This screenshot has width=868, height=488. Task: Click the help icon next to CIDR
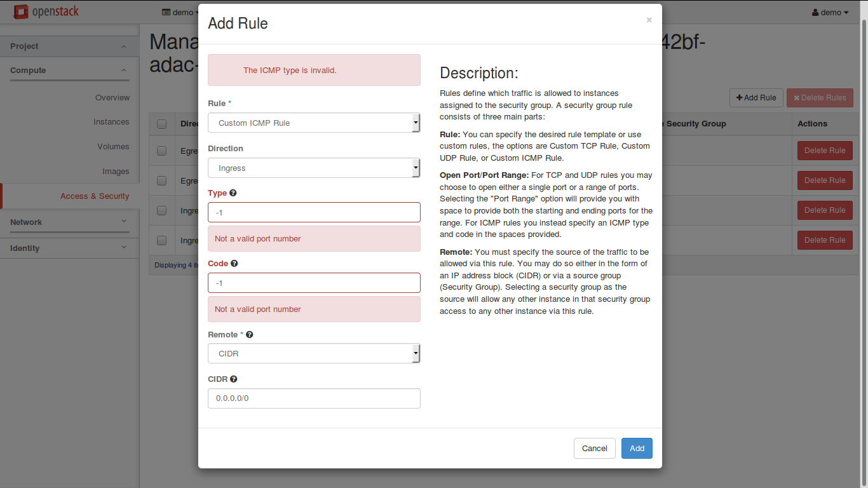click(234, 379)
